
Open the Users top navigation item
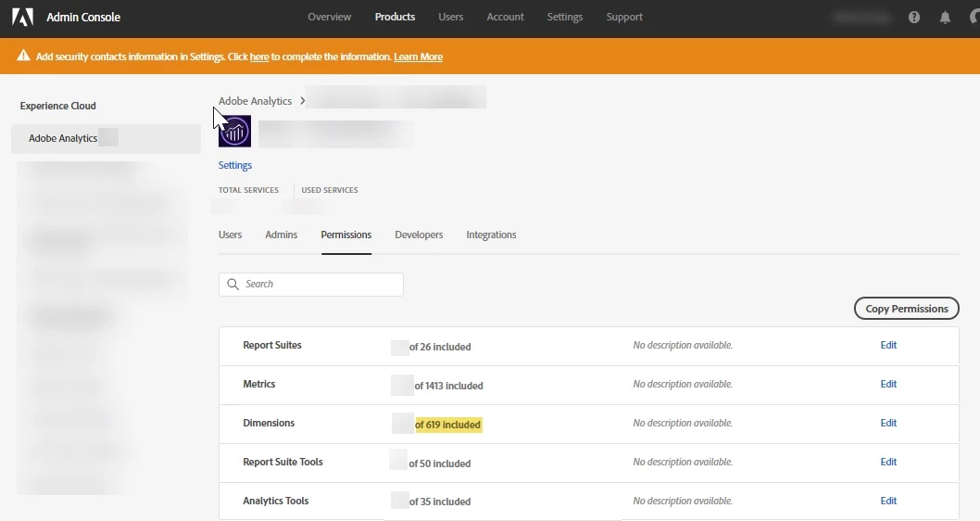tap(450, 17)
